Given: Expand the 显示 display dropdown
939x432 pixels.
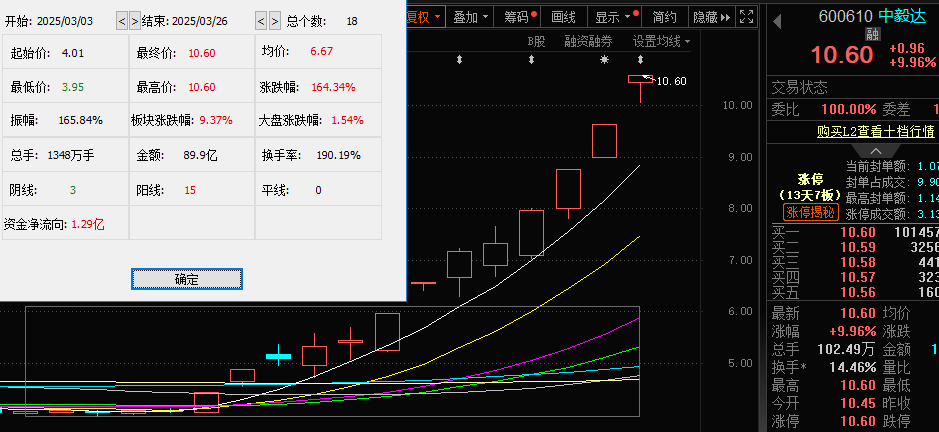Looking at the screenshot, I should 612,17.
